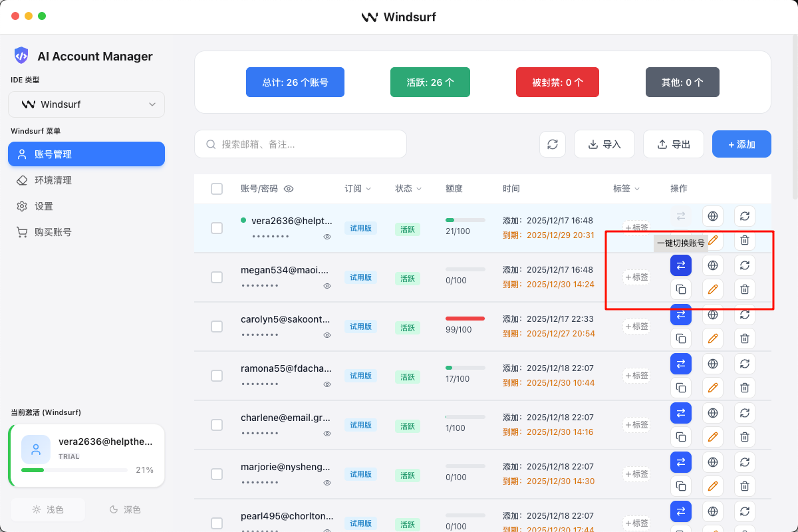Open the 状态 column filter dropdown
798x532 pixels.
(x=408, y=189)
